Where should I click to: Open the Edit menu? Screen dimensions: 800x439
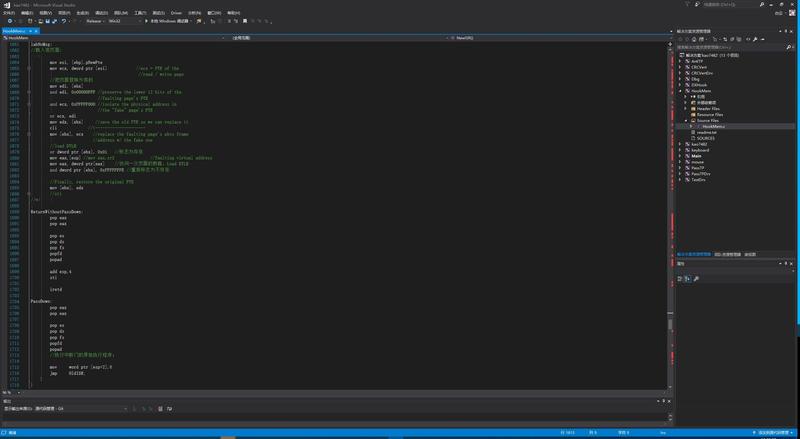click(27, 13)
